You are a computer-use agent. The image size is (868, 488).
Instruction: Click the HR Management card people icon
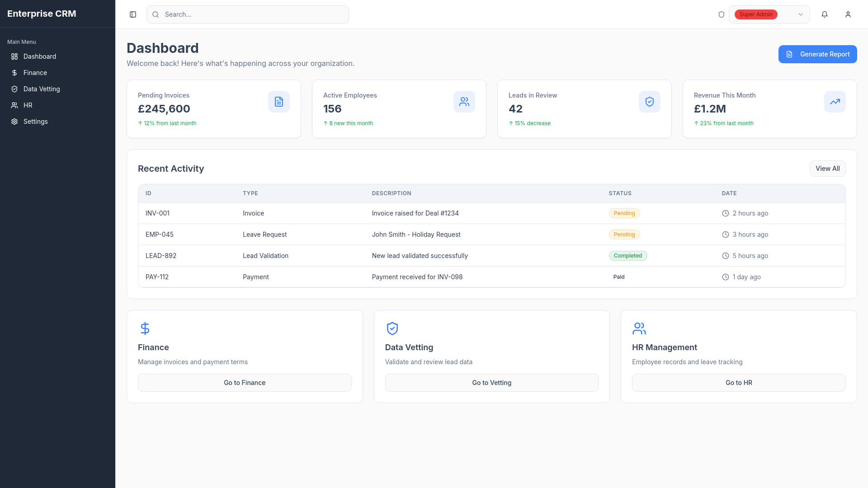click(639, 328)
